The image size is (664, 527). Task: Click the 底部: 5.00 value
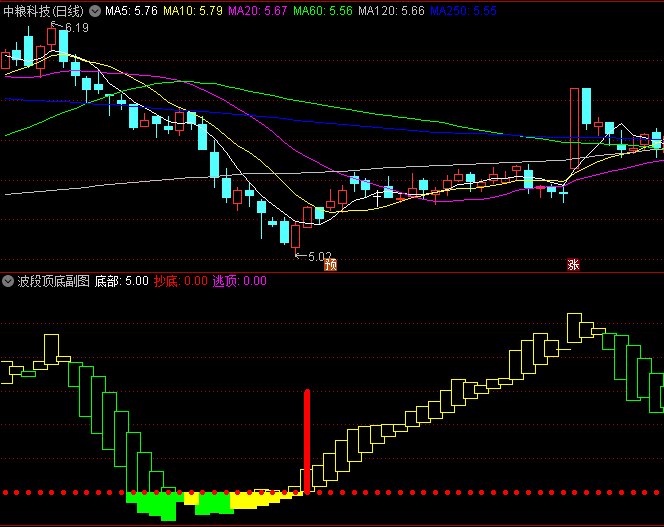pos(122,281)
